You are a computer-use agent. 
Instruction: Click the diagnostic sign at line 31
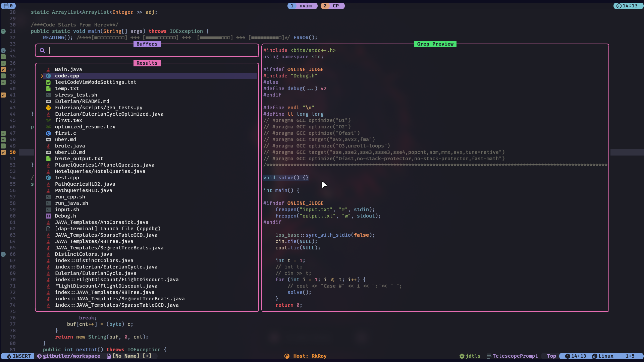point(3,32)
